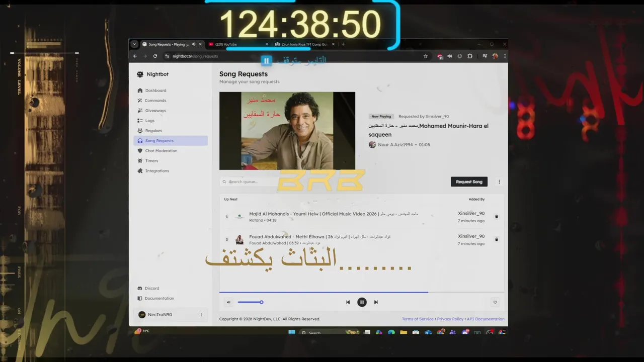This screenshot has height=362, width=644.
Task: Click the Mohamed Mounir video thumbnail
Action: click(x=287, y=131)
